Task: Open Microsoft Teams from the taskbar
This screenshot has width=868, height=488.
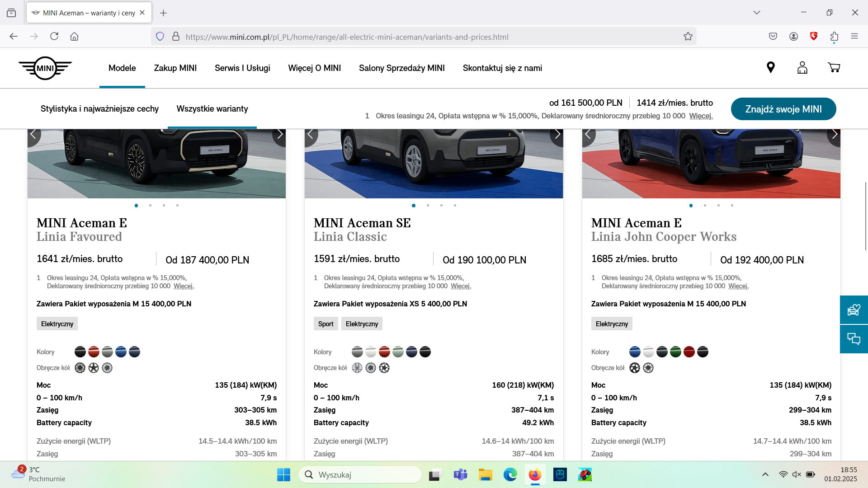Action: (460, 475)
